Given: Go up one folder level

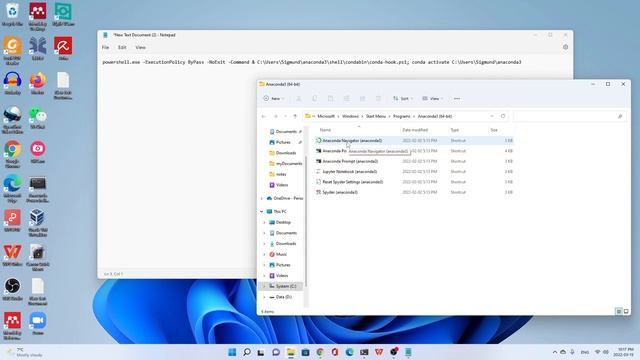Looking at the screenshot, I should [x=295, y=116].
